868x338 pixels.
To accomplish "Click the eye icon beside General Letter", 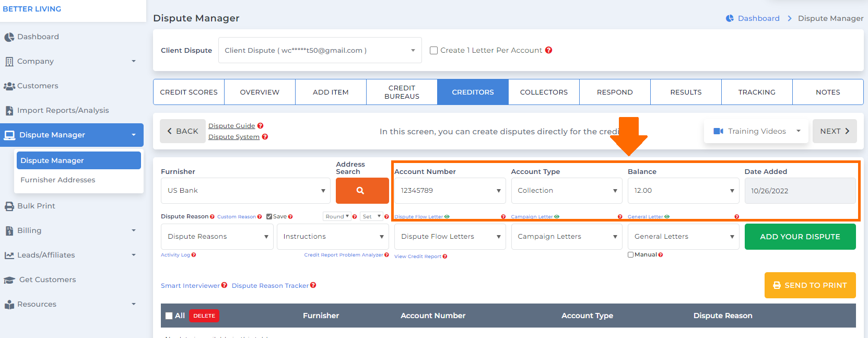I will coord(667,217).
